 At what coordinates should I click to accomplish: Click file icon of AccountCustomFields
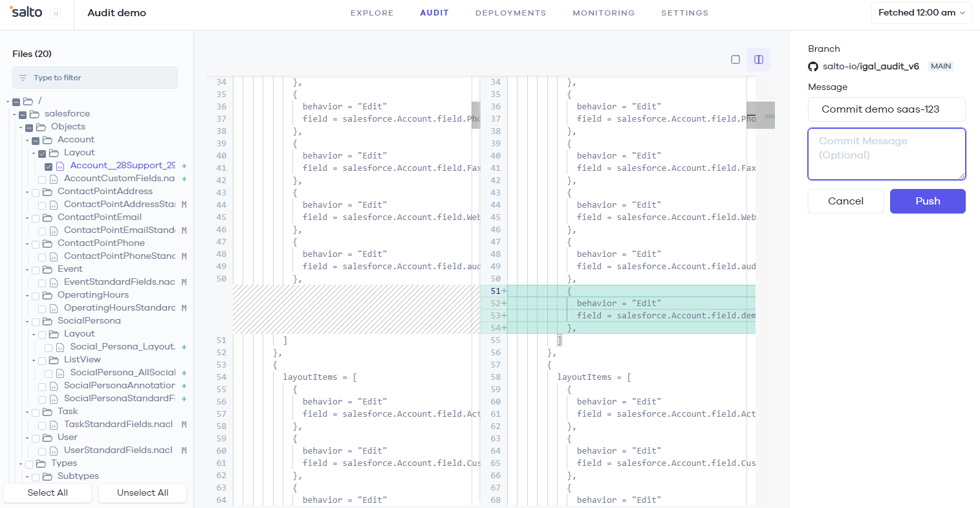[x=54, y=179]
